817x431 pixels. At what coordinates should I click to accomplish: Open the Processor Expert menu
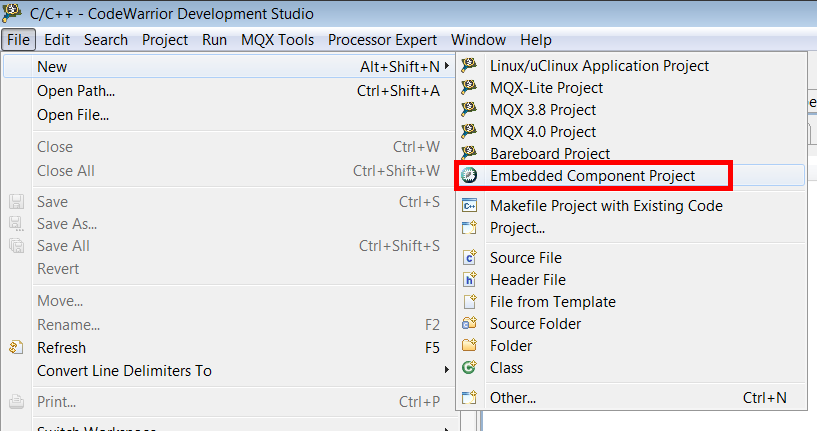(x=382, y=40)
